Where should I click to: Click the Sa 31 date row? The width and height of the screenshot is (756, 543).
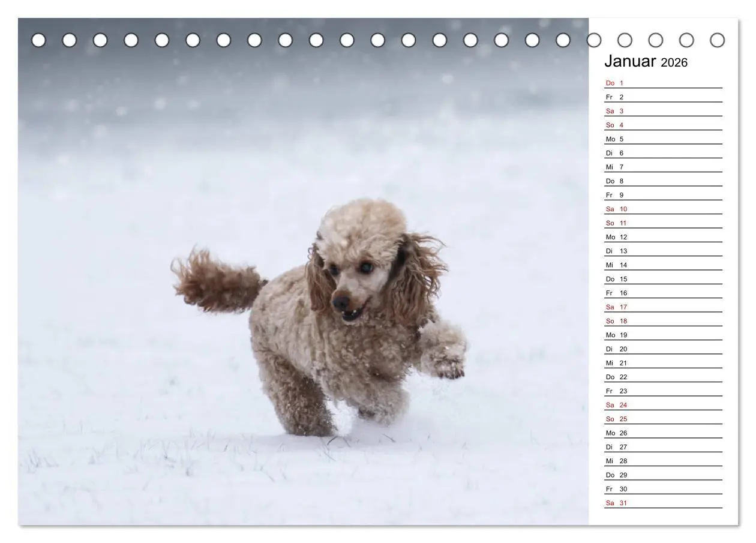664,503
